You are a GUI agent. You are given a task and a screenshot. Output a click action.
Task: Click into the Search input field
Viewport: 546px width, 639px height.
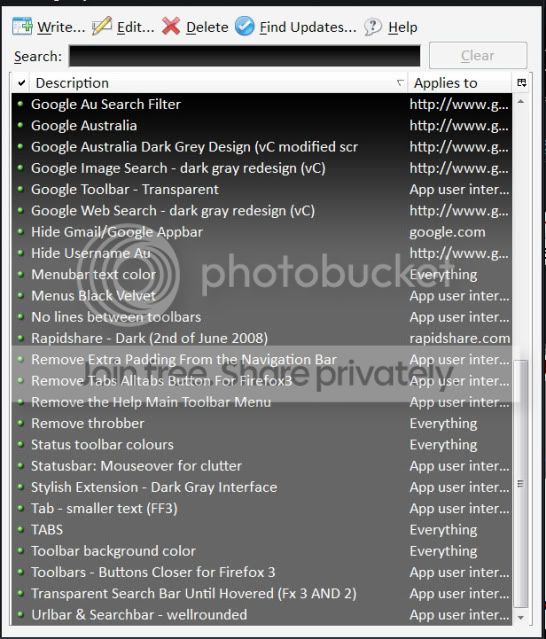pos(244,56)
